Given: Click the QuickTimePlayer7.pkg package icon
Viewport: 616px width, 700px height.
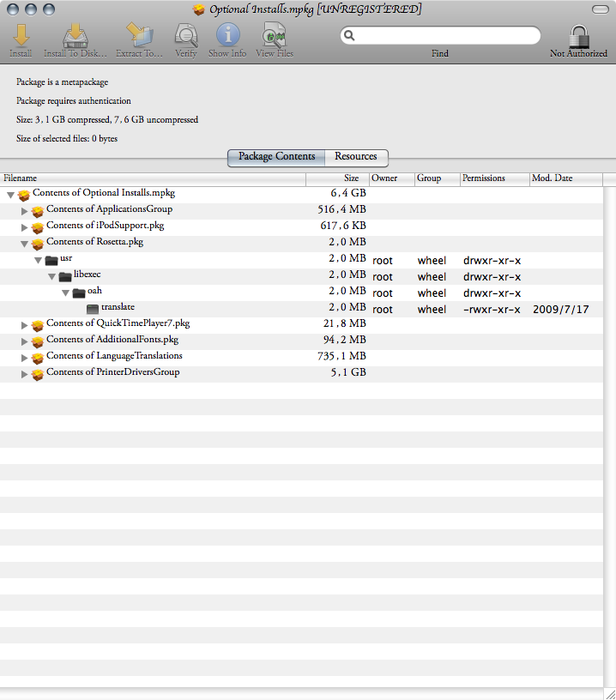Looking at the screenshot, I should click(38, 325).
